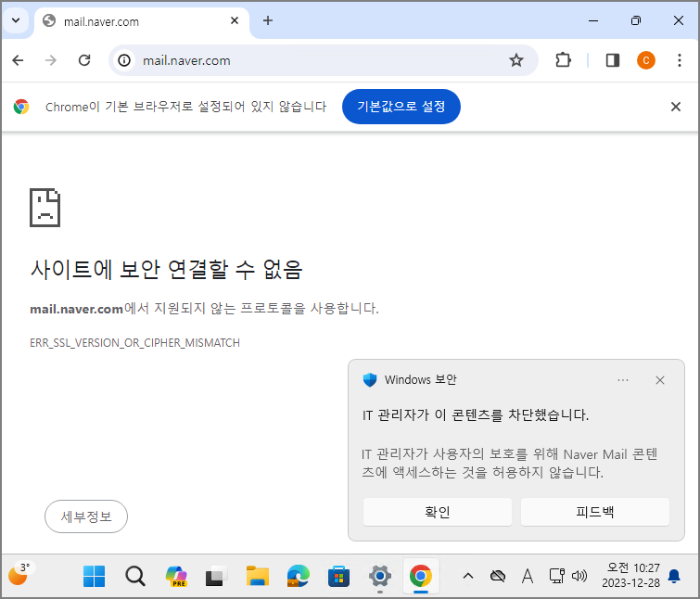Select the ERR_SSL_VERSION_OR_CIPHER_MISMATCH error code text
Screen dimensions: 700x599
(134, 343)
